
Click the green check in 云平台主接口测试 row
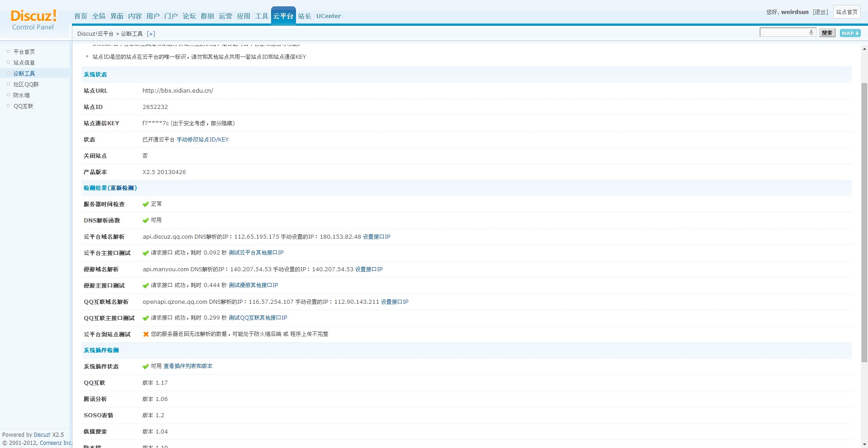point(146,253)
